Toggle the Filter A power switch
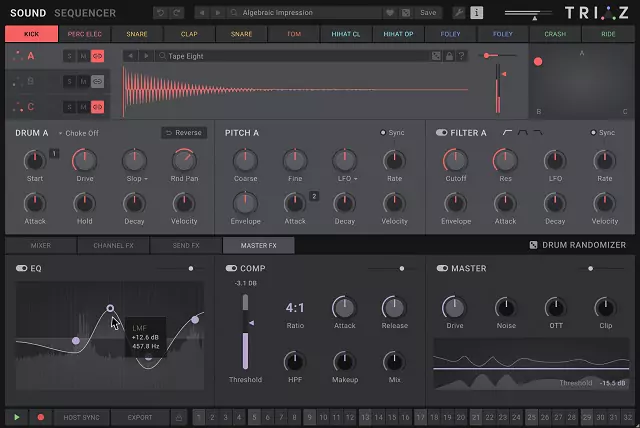The height and width of the screenshot is (428, 640). [x=441, y=133]
